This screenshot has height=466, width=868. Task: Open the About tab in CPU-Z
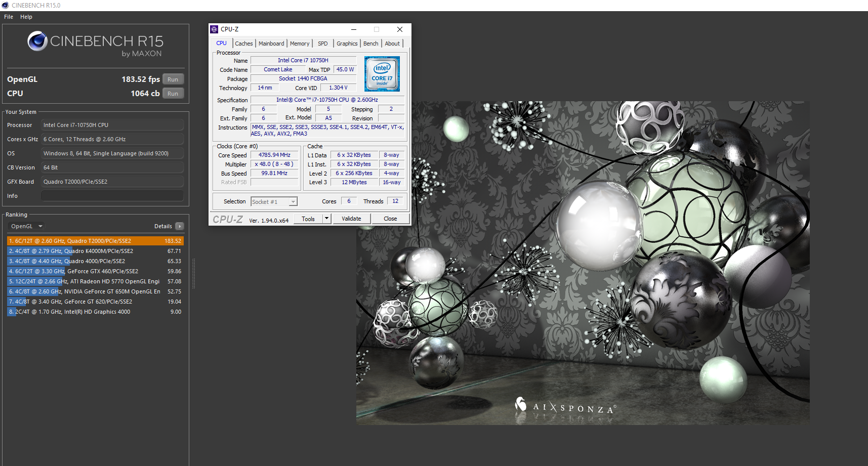pos(392,44)
